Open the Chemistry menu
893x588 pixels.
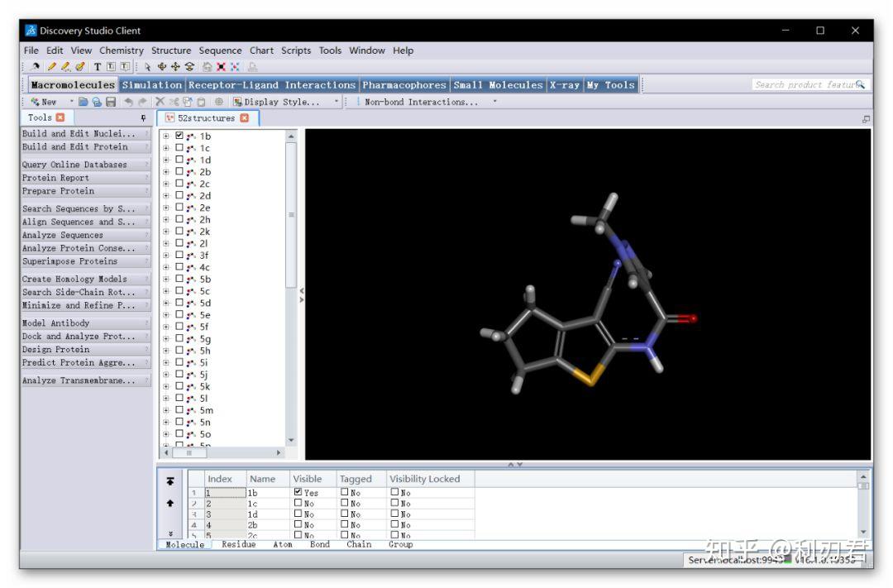[x=121, y=50]
